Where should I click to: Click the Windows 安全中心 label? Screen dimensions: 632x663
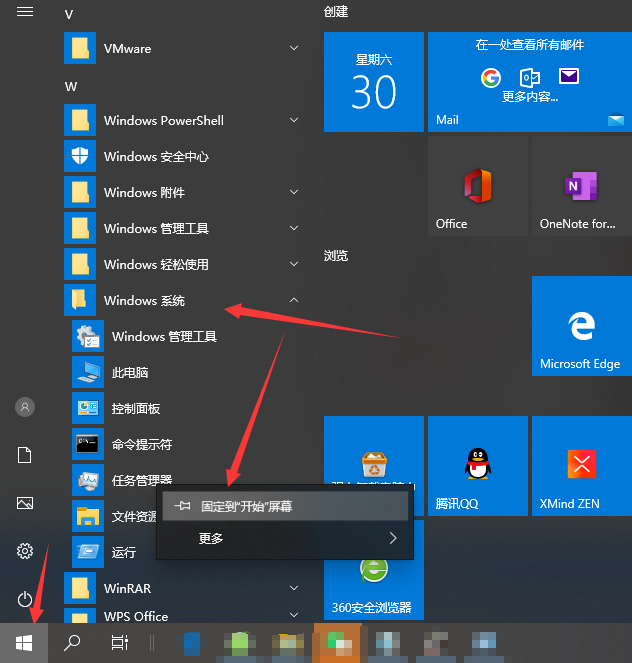(156, 156)
